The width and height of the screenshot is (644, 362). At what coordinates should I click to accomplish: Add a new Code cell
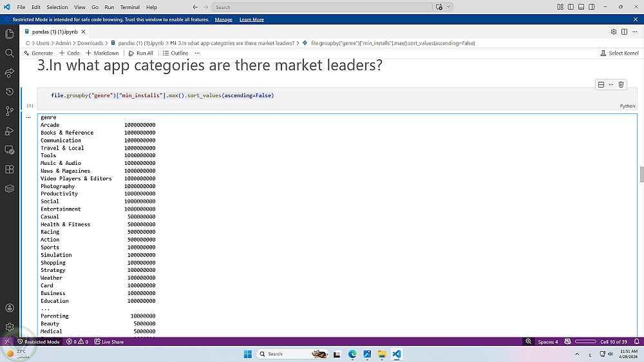click(x=70, y=53)
